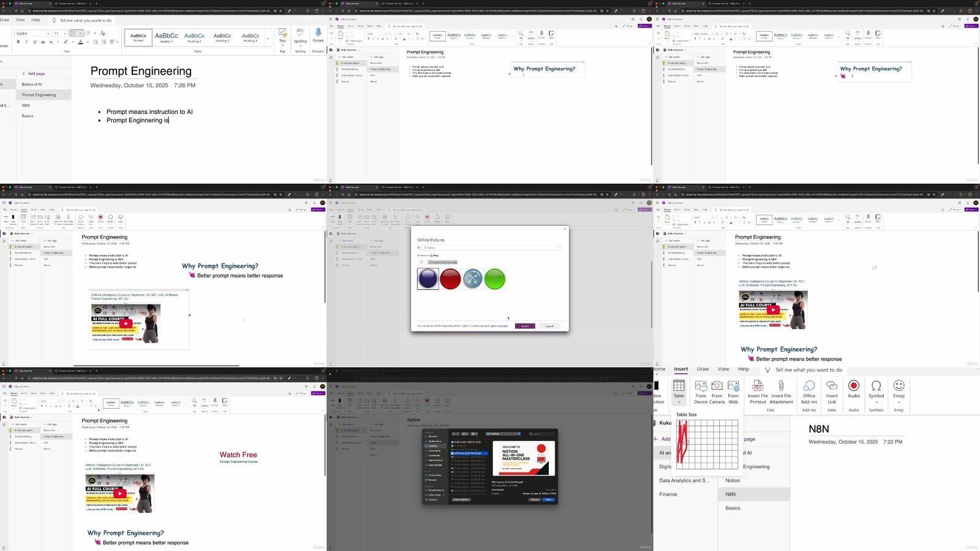Start Audio recording in enlarged Insert ribbon

[854, 389]
